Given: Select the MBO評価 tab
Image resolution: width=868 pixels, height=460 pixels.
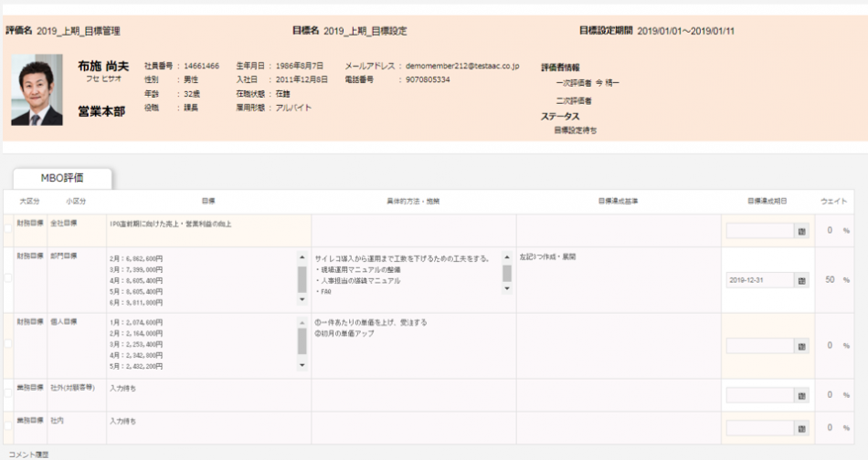Looking at the screenshot, I should tap(62, 177).
